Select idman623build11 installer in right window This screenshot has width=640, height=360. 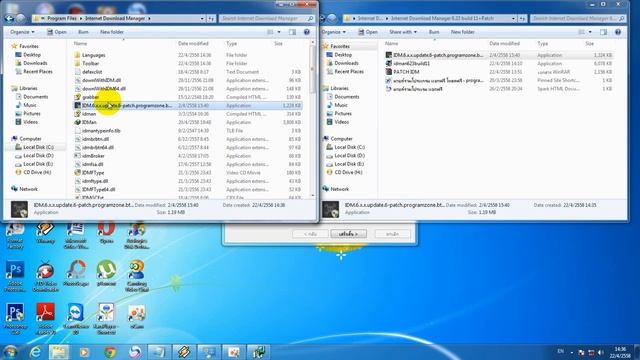(411, 64)
